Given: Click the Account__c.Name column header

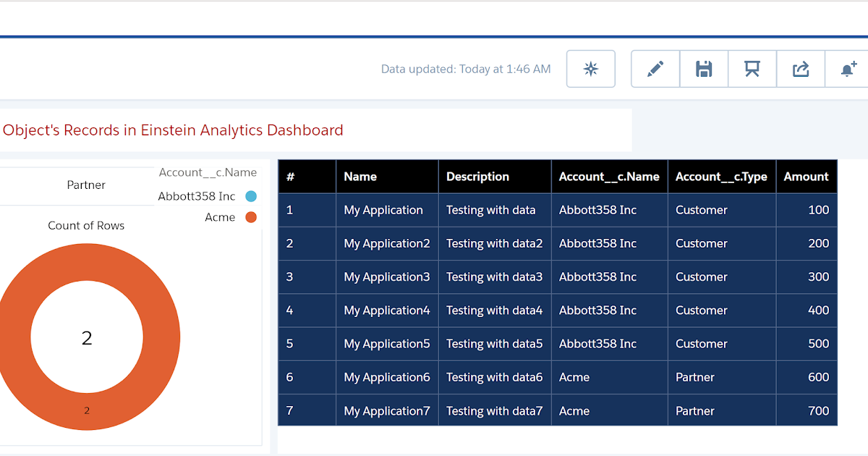Looking at the screenshot, I should click(610, 176).
